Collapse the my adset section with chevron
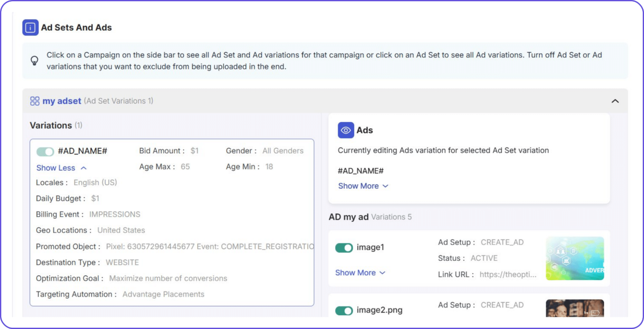 [x=615, y=101]
